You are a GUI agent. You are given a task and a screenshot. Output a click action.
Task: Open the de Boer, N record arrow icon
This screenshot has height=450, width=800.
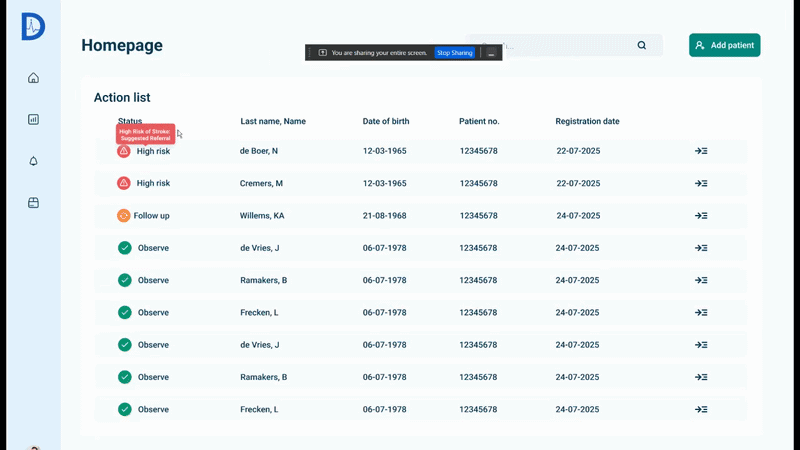point(701,151)
